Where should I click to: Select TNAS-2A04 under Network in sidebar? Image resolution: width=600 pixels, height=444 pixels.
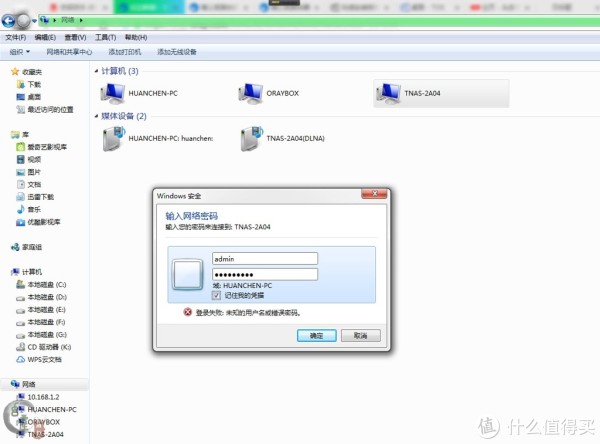pyautogui.click(x=40, y=434)
